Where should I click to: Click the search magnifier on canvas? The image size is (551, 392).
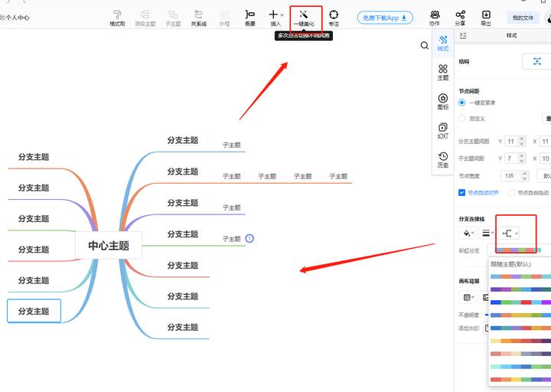pyautogui.click(x=425, y=45)
